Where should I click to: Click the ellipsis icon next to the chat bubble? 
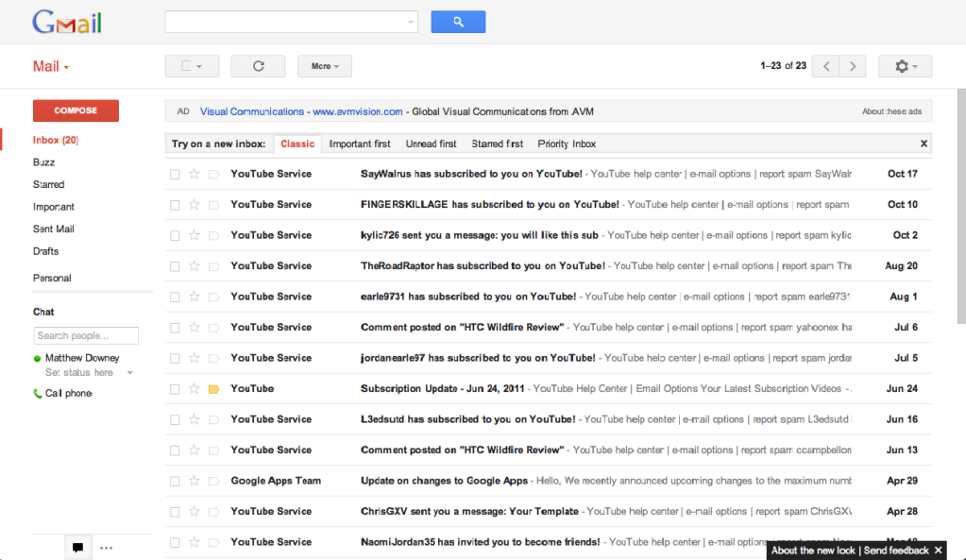pyautogui.click(x=106, y=548)
